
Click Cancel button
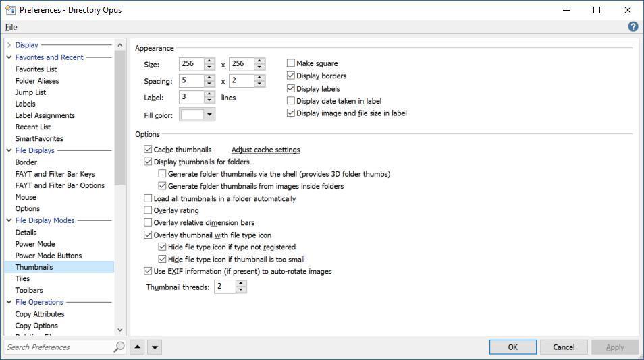point(564,347)
